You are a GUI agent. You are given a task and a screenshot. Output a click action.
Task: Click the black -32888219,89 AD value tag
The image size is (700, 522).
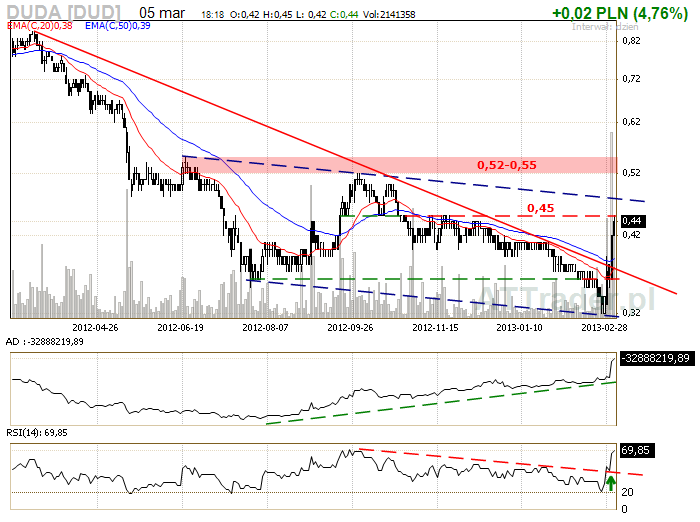657,358
